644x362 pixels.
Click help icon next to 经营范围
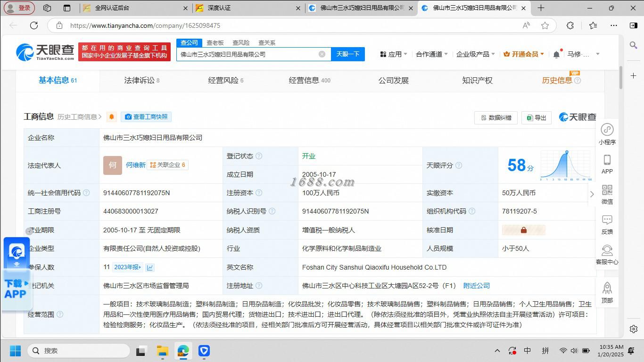[x=60, y=314]
